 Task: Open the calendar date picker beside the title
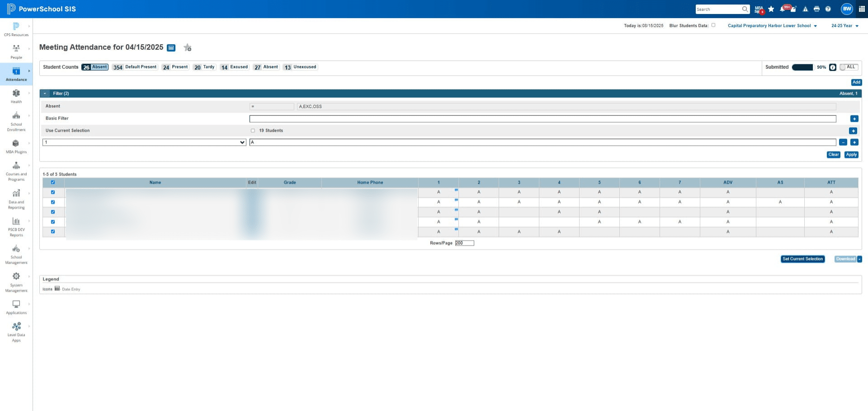click(x=171, y=48)
